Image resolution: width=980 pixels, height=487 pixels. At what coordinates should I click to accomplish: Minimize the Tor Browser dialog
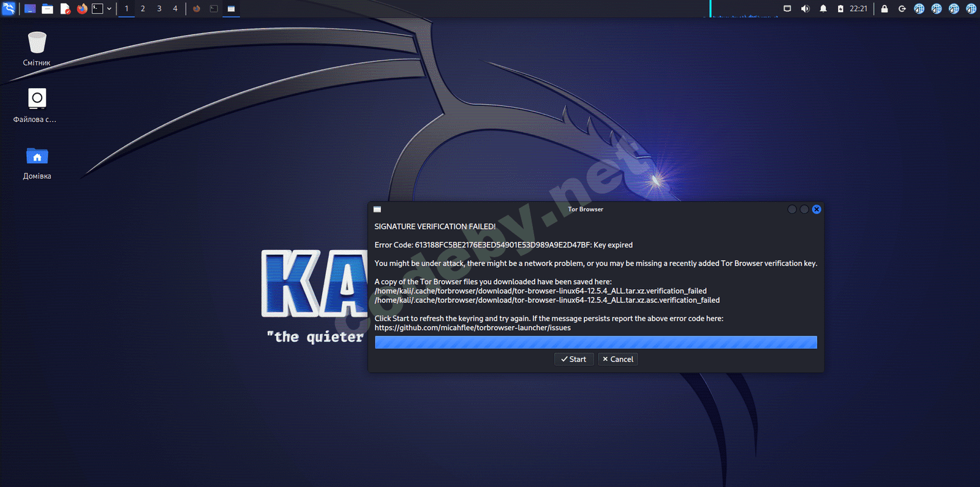(792, 210)
